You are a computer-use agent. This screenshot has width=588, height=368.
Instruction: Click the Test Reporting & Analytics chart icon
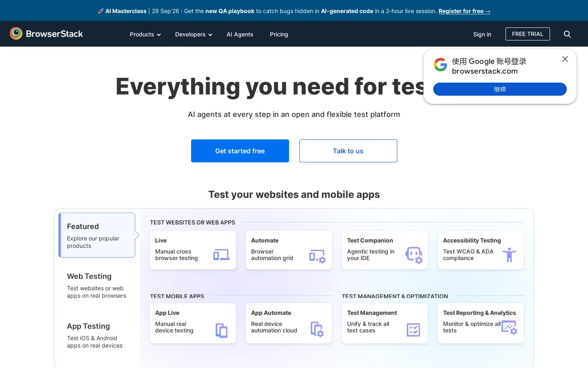point(509,328)
